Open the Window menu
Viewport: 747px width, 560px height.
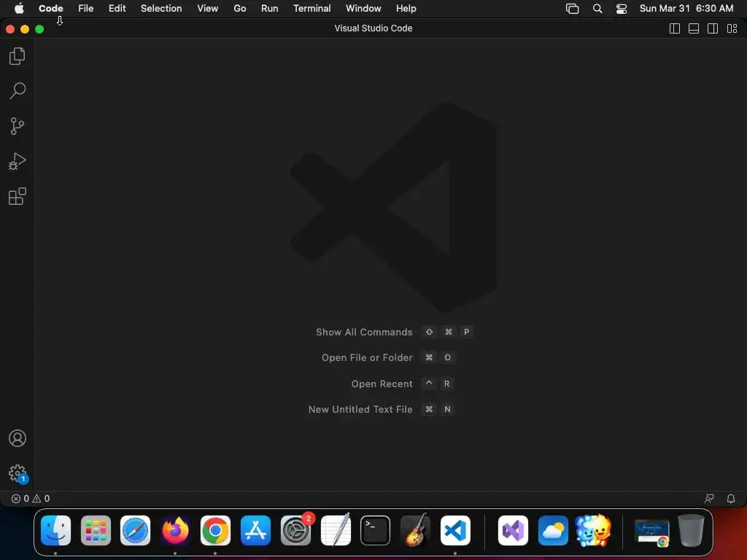[363, 9]
